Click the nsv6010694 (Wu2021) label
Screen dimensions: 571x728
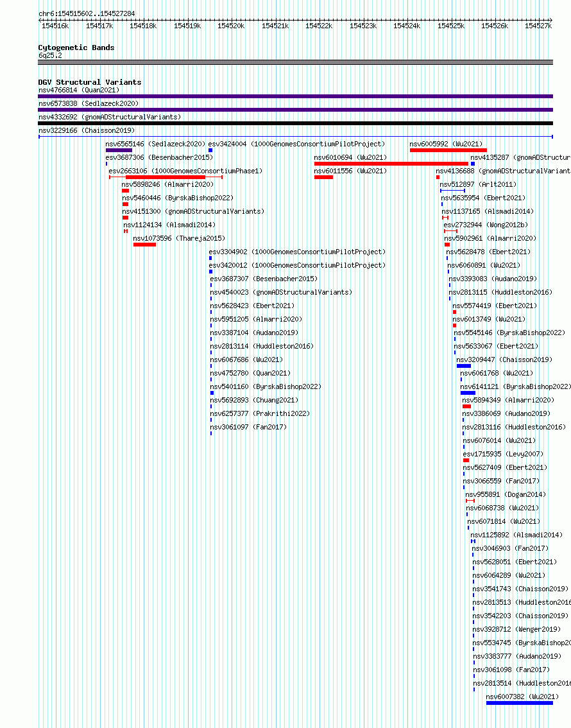(350, 157)
